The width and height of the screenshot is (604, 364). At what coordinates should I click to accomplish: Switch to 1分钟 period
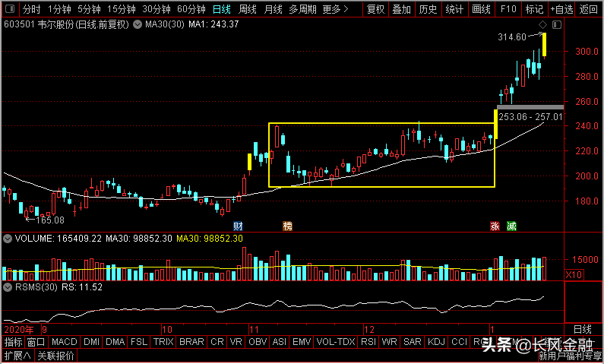pyautogui.click(x=60, y=9)
